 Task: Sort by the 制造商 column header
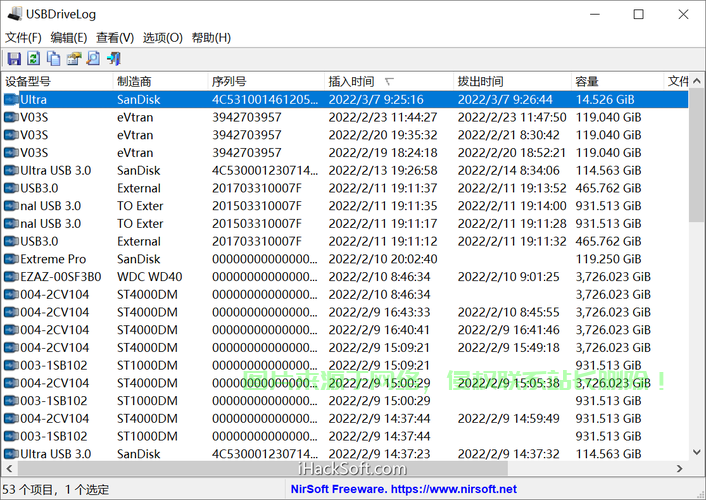click(160, 82)
